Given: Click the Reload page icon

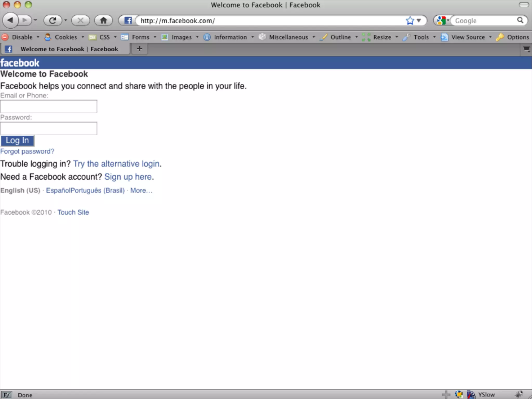Looking at the screenshot, I should [52, 20].
